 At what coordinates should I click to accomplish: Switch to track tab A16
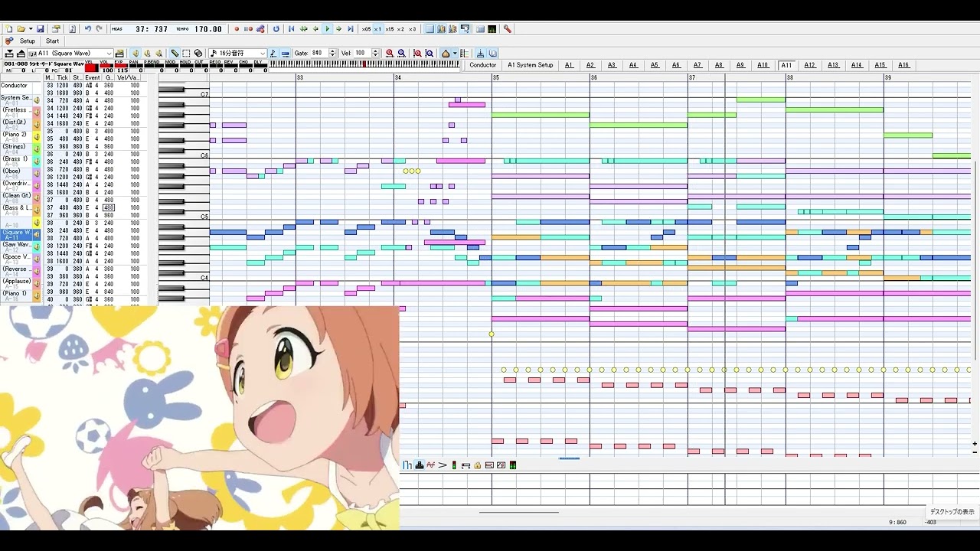click(x=903, y=65)
